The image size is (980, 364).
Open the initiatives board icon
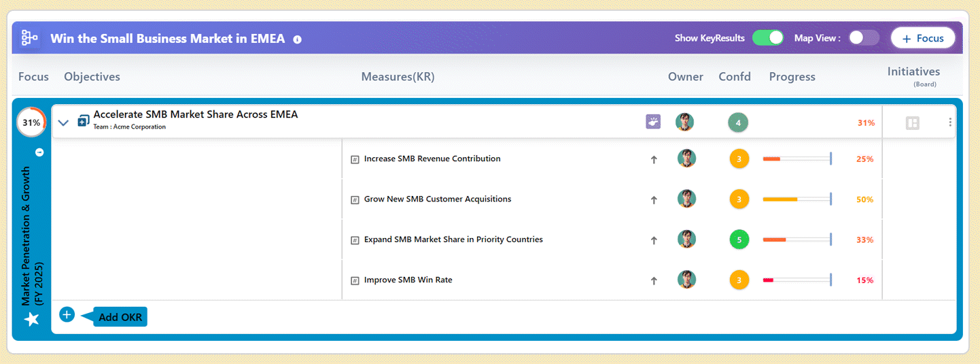click(912, 123)
